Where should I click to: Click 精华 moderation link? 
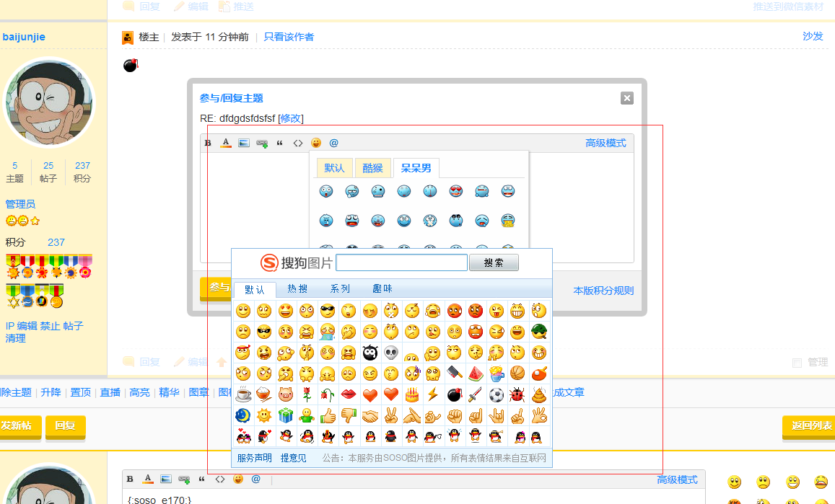169,392
